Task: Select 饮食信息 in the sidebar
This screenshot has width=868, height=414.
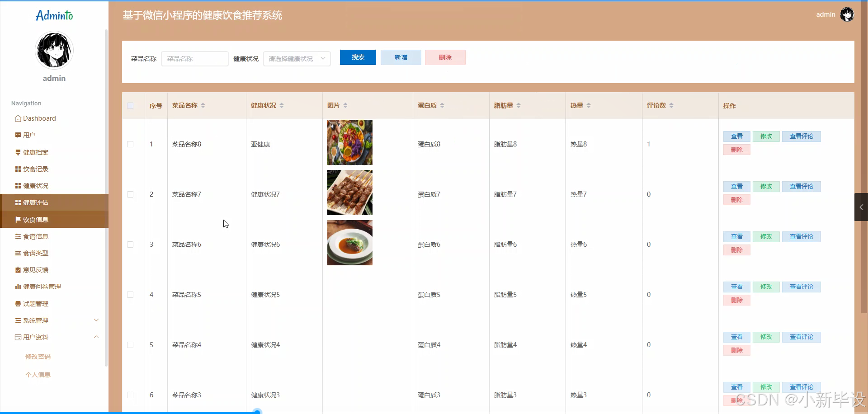Action: [x=36, y=220]
